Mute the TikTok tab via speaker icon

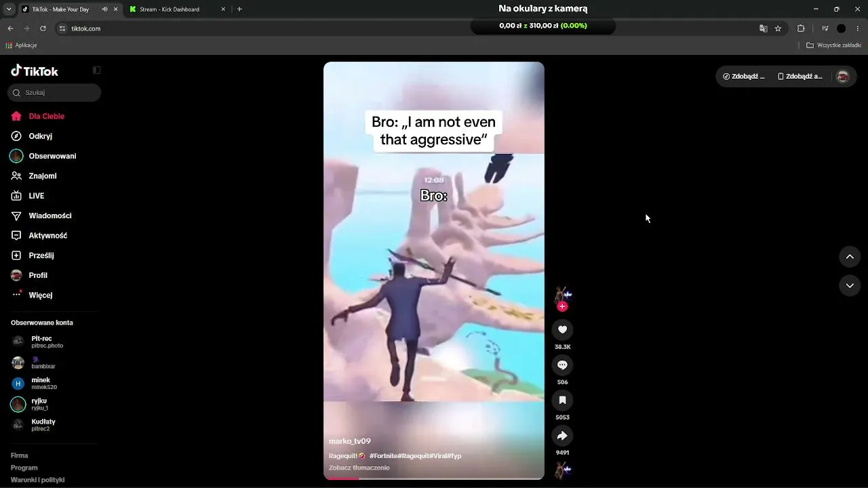104,9
